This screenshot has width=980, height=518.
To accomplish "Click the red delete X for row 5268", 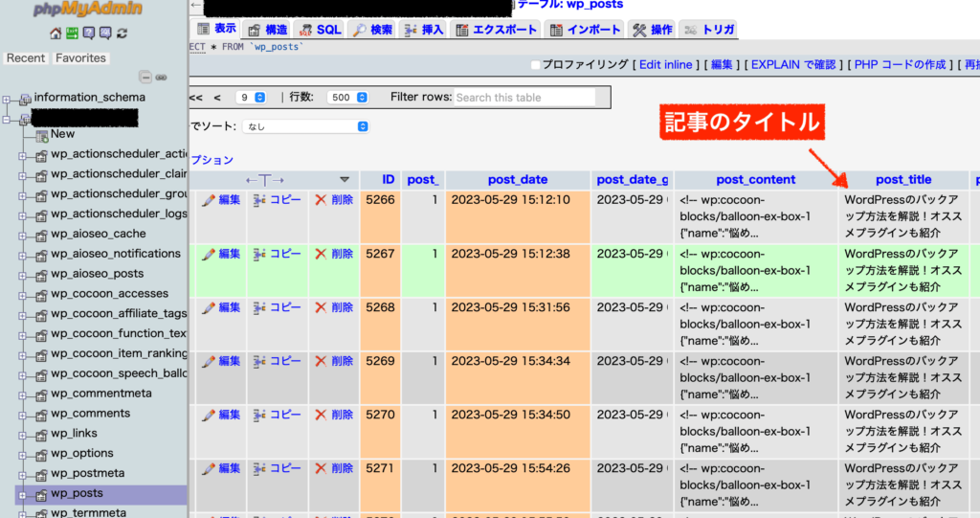I will click(x=321, y=307).
